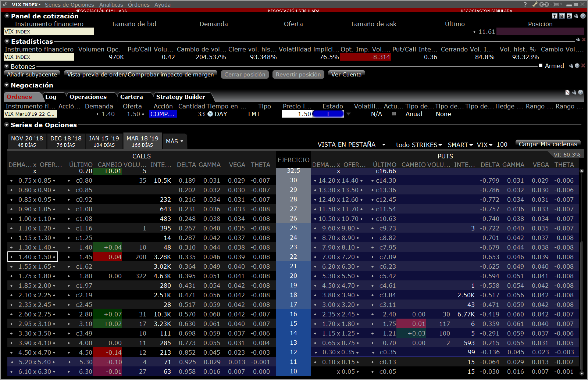Switch to the Operaciones tab
This screenshot has width=588, height=380.
click(x=88, y=97)
